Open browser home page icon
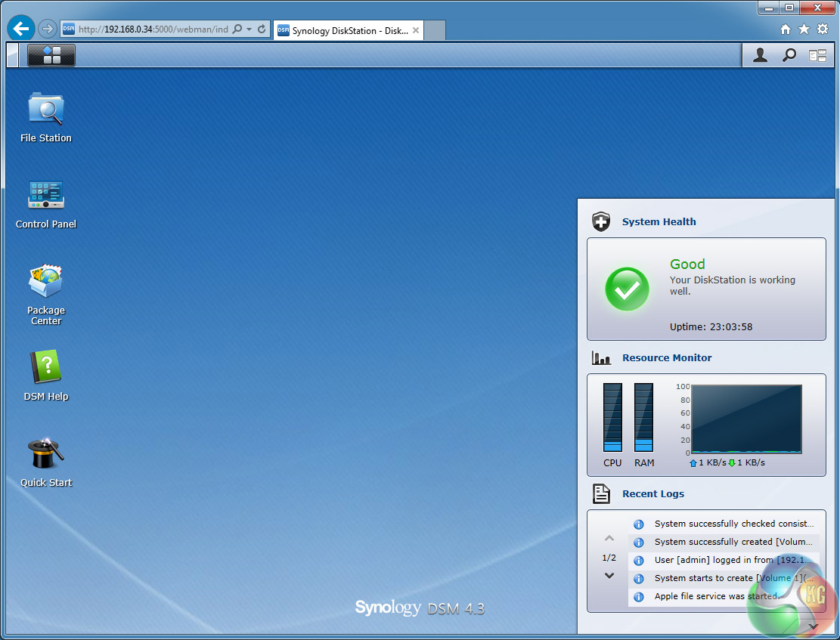The image size is (840, 640). point(786,29)
